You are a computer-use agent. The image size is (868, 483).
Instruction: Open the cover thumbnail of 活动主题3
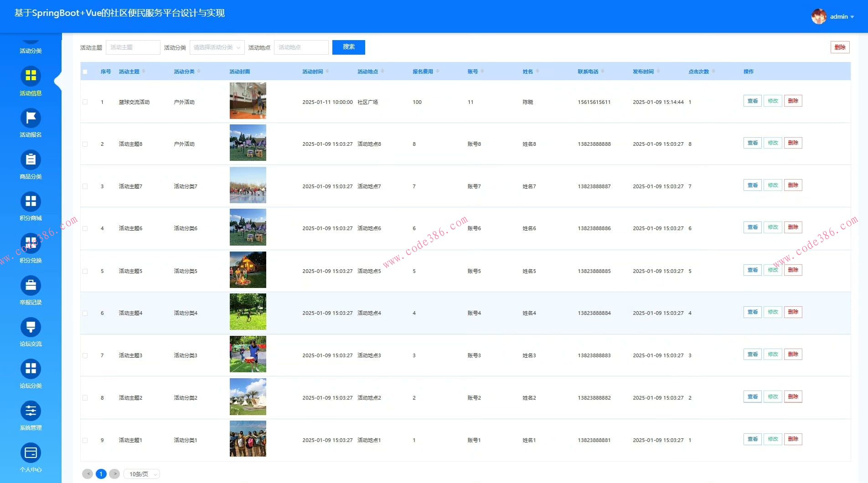pyautogui.click(x=248, y=355)
